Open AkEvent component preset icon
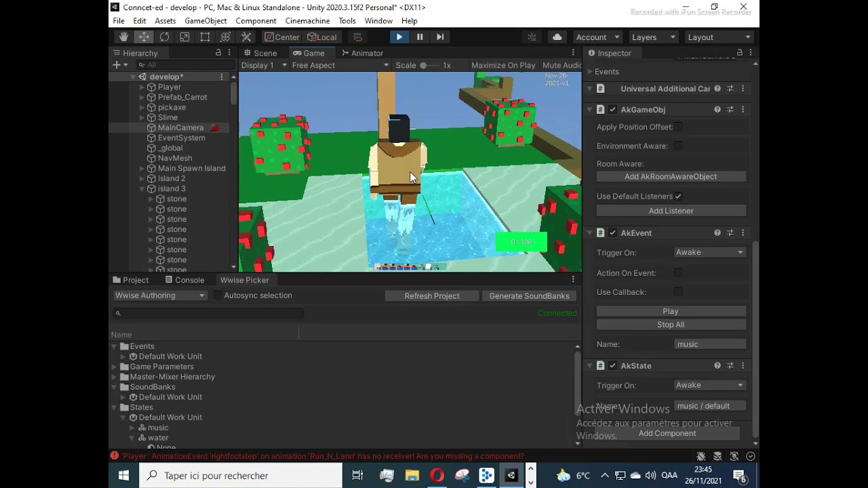The image size is (868, 488). click(730, 232)
